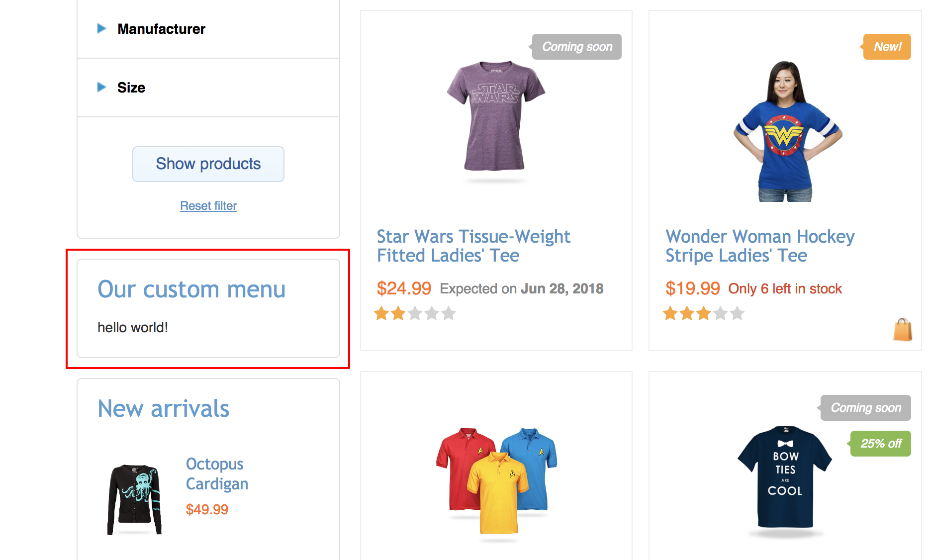Image resolution: width=931 pixels, height=560 pixels.
Task: Expand the Size filter triangle
Action: click(x=102, y=88)
